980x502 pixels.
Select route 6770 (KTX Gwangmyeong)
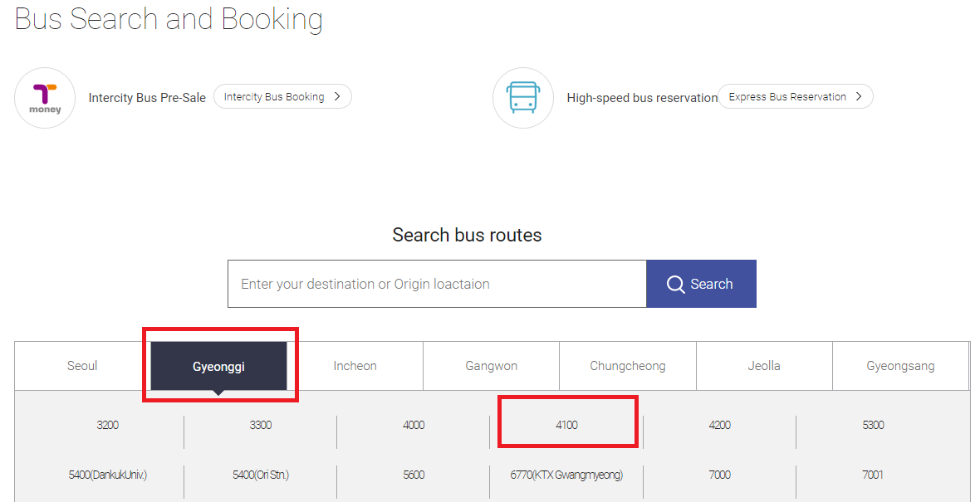pyautogui.click(x=566, y=475)
